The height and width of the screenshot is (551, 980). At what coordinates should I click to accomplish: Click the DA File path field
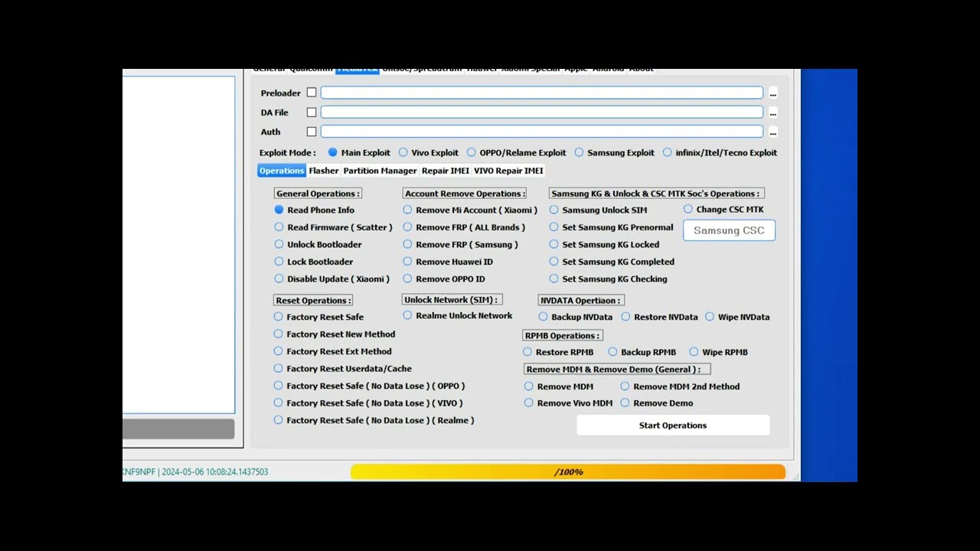(542, 112)
